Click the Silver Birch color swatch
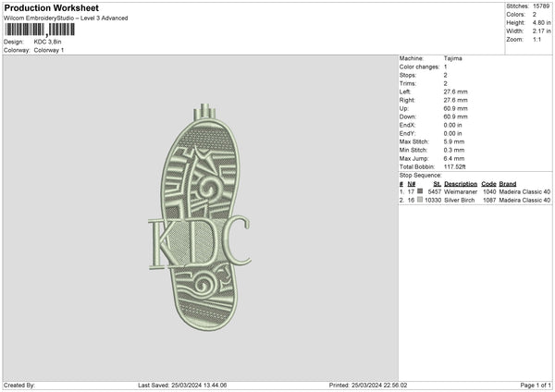Image resolution: width=555 pixels, height=392 pixels. coord(420,200)
